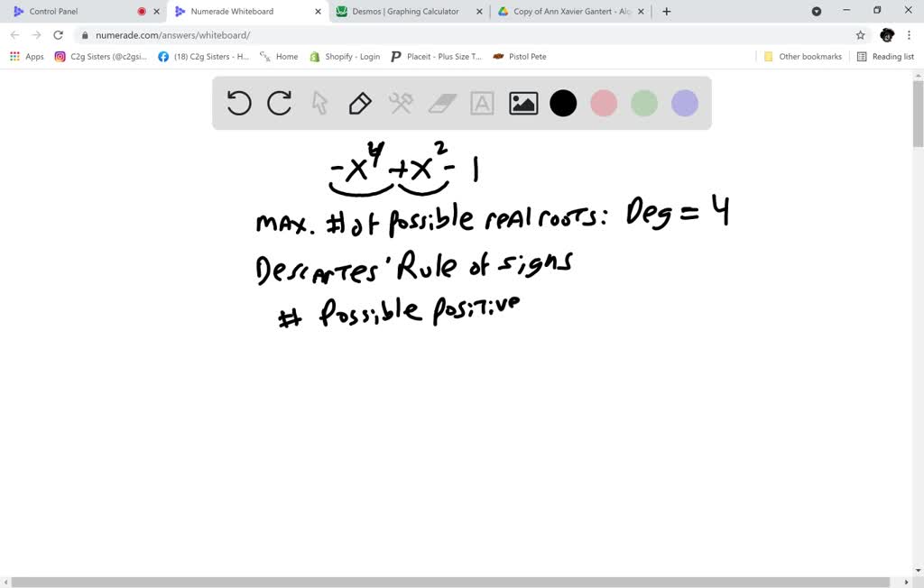The width and height of the screenshot is (924, 588).
Task: Toggle the recording indicator on Control Panel tab
Action: pyautogui.click(x=143, y=10)
